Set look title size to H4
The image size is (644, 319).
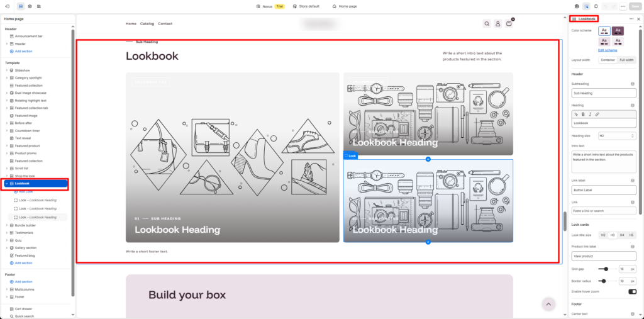[622, 235]
